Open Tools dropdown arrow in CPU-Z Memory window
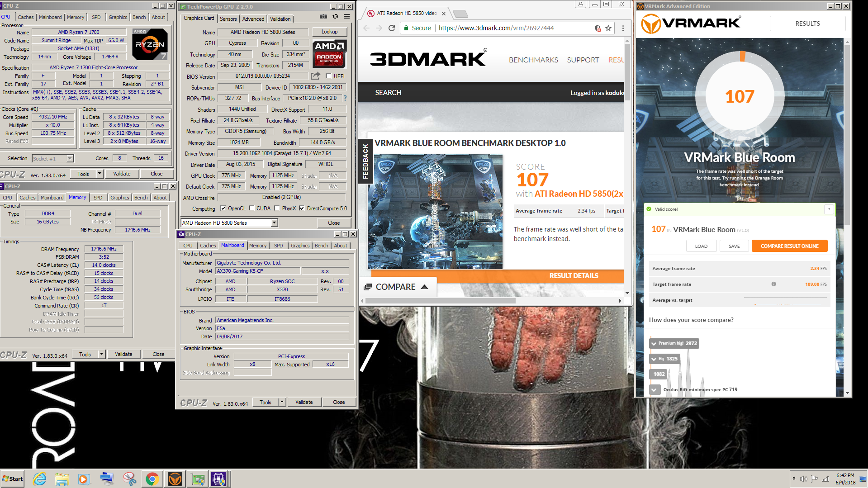Viewport: 868px width, 488px height. (102, 354)
